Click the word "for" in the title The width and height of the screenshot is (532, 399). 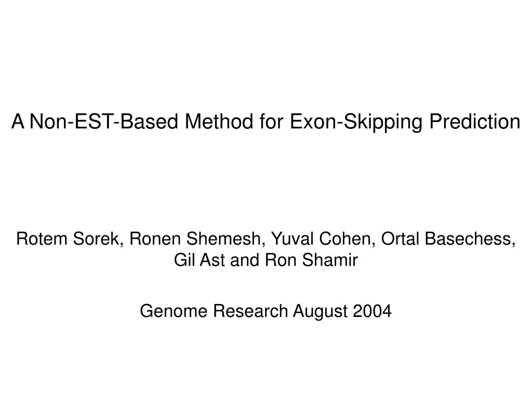(271, 122)
